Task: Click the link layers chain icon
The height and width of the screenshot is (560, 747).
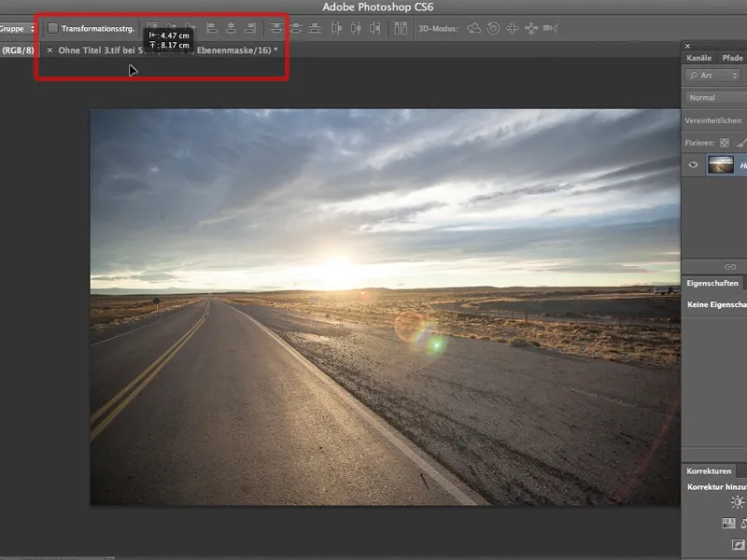Action: click(x=730, y=267)
